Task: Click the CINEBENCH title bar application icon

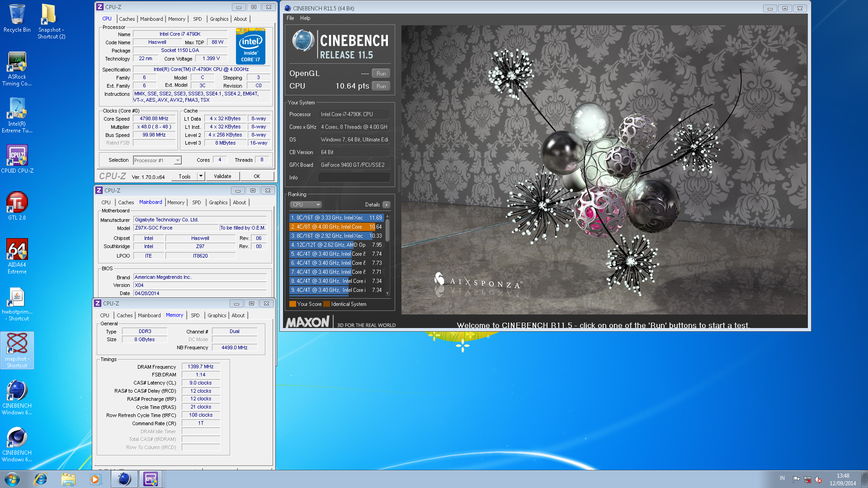Action: point(288,8)
